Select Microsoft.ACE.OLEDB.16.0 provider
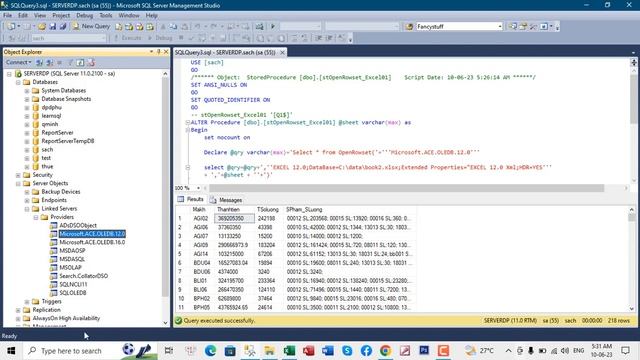Viewport: 640px width, 360px height. (92, 242)
